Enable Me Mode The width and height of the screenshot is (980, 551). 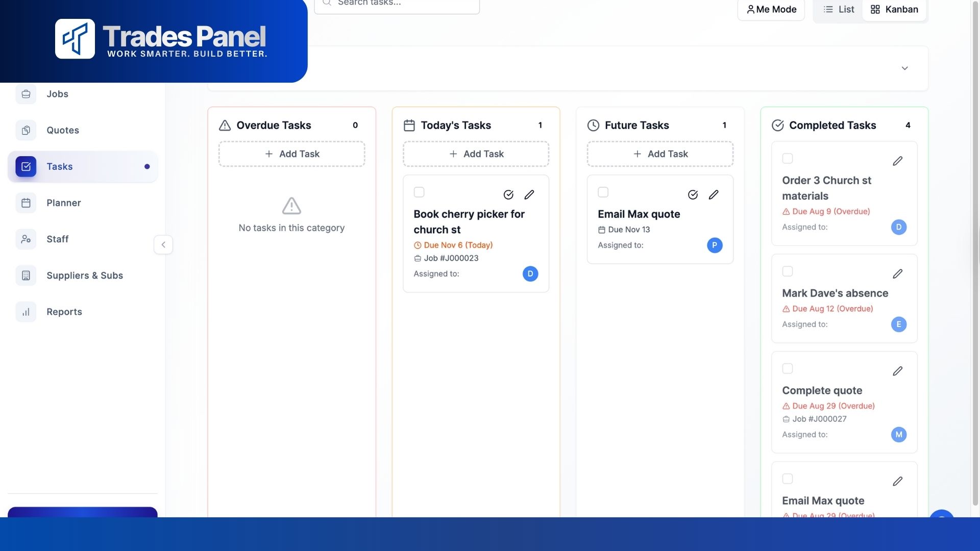tap(771, 9)
